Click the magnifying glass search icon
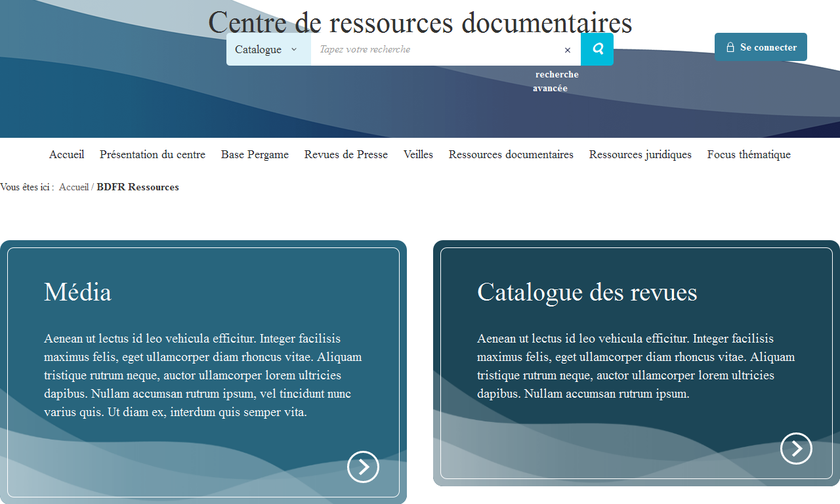 pos(597,49)
